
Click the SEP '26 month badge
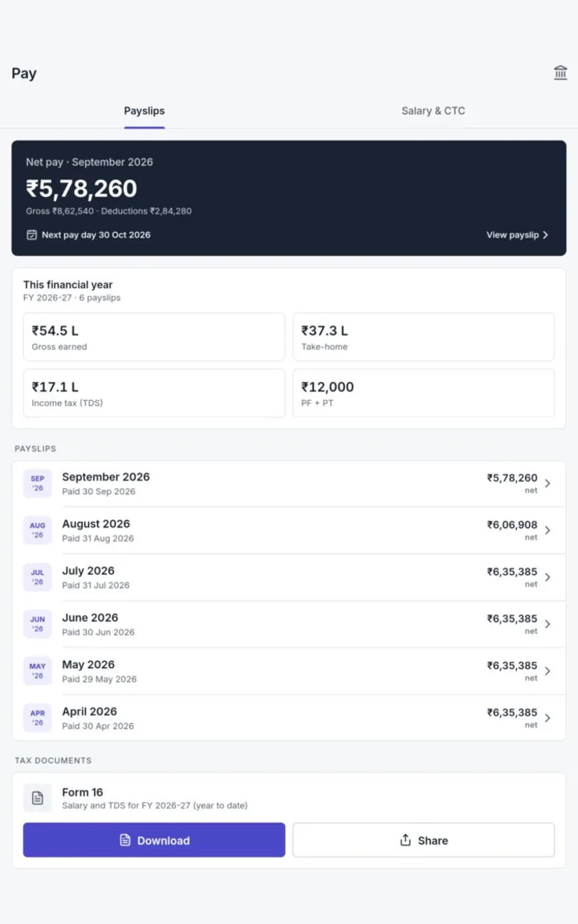[x=37, y=483]
